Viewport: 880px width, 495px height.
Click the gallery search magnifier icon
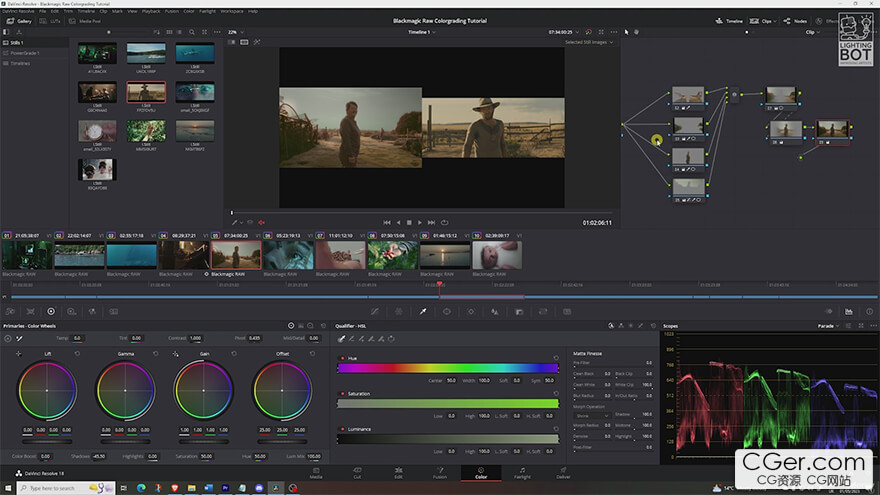(192, 32)
